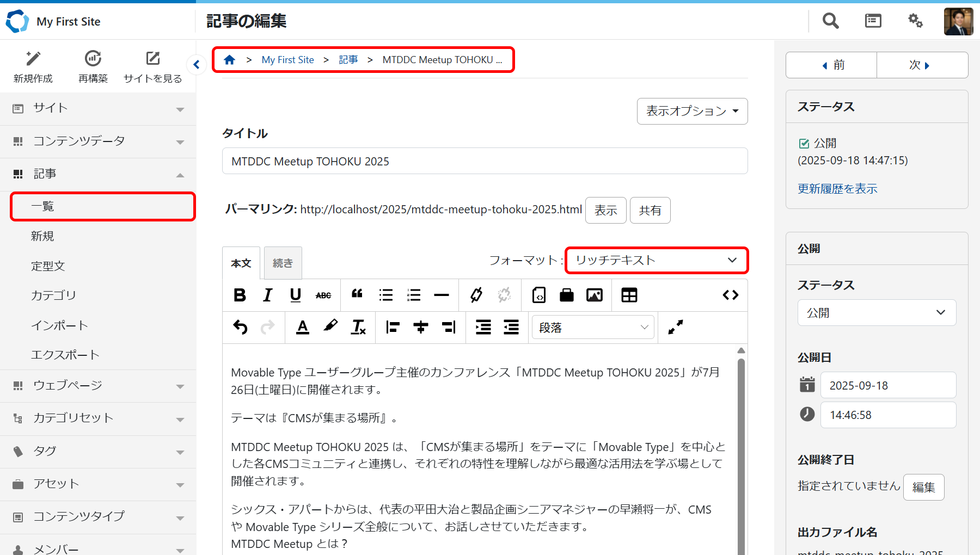Insert a table in the editor

click(x=629, y=295)
